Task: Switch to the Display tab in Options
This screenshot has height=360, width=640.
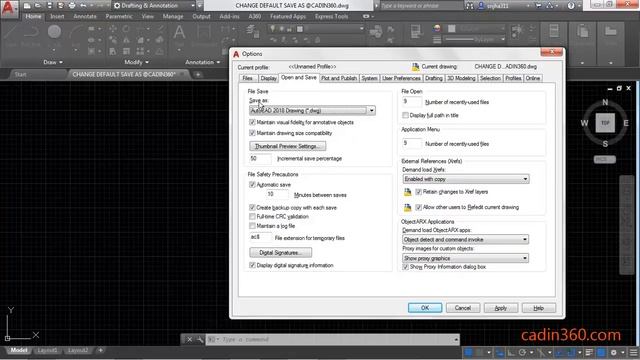Action: 269,78
